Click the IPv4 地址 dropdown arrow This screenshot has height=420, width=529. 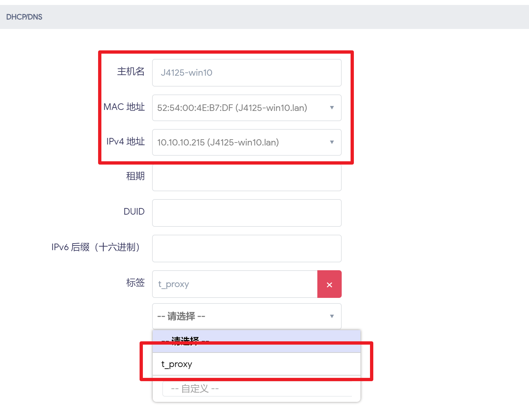332,142
